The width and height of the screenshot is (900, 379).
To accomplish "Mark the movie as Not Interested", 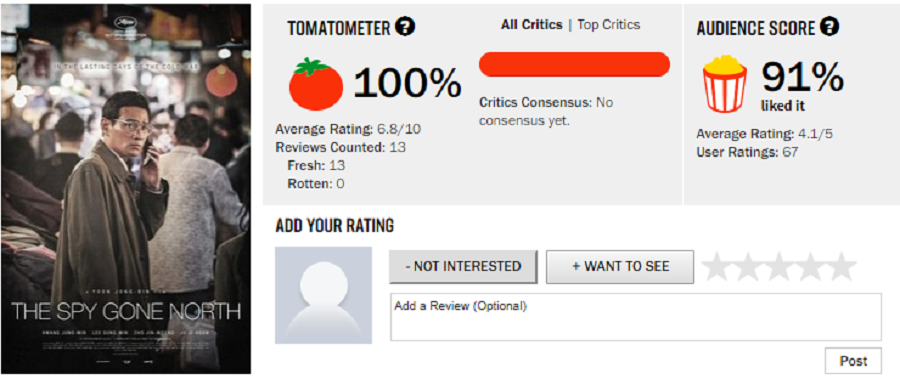I will pos(463,266).
